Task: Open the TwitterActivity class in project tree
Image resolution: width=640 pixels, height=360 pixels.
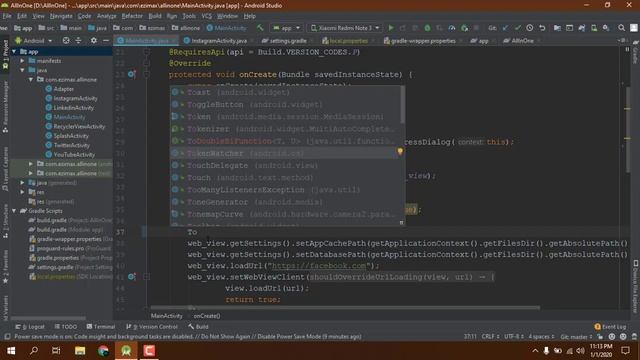Action: pyautogui.click(x=71, y=145)
